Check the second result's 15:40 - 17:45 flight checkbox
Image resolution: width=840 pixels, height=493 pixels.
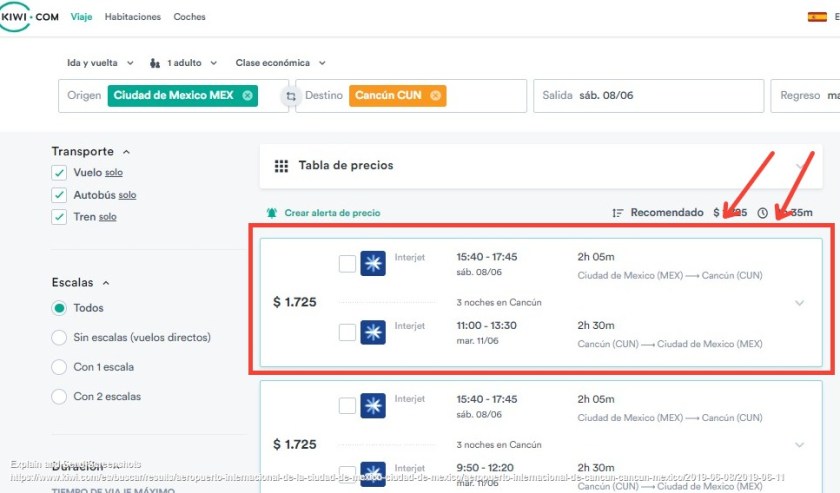click(x=347, y=406)
